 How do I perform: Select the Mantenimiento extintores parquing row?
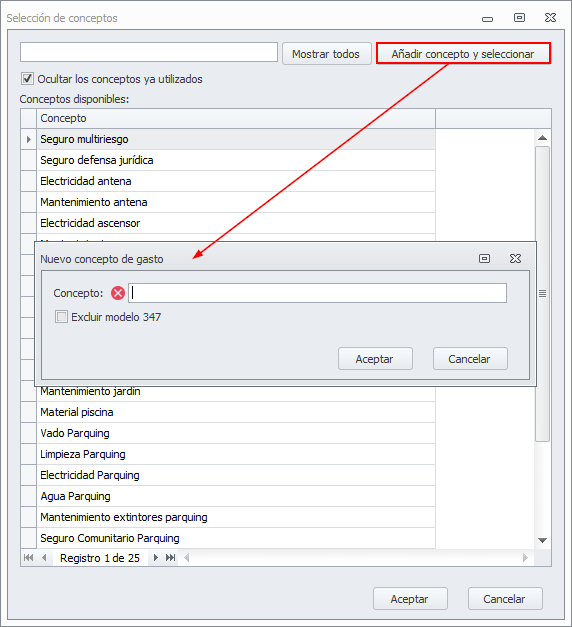(236, 517)
